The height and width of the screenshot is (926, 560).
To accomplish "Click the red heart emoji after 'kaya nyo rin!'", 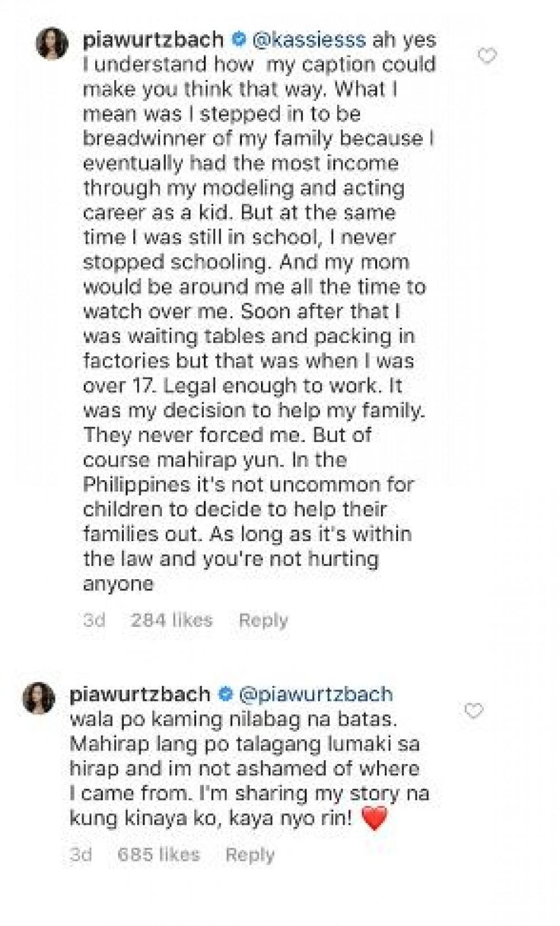I will pyautogui.click(x=375, y=819).
